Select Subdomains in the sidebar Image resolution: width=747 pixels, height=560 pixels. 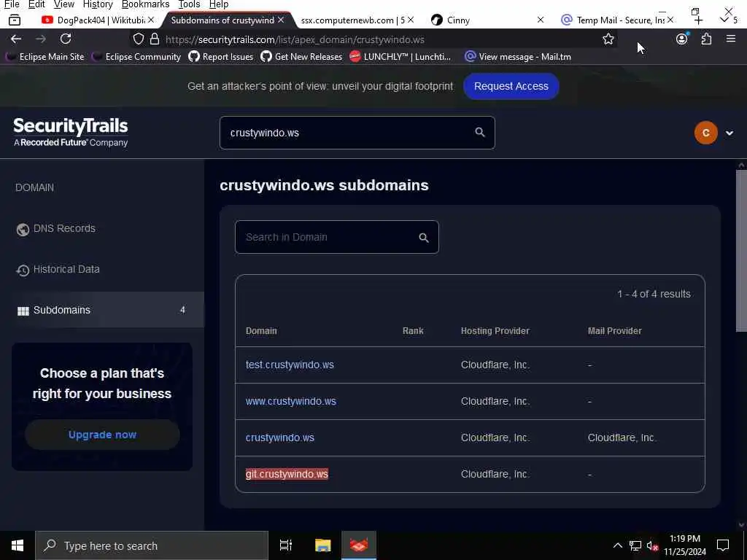pos(102,310)
